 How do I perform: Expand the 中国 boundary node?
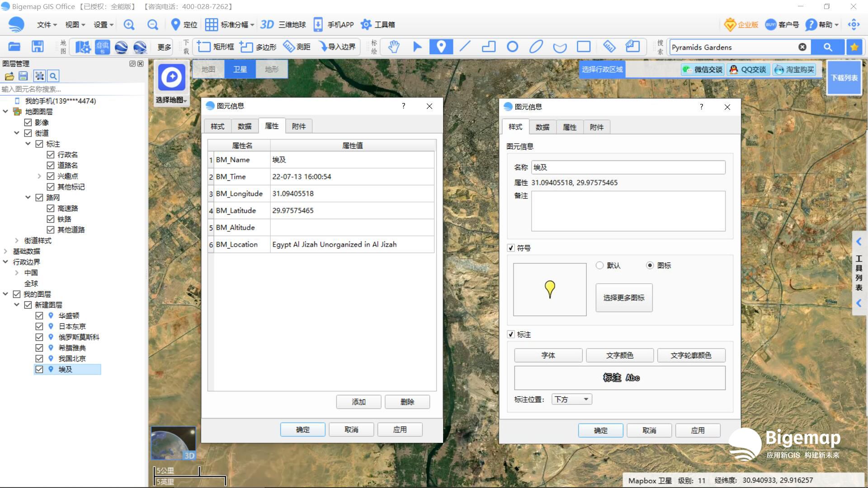(17, 273)
